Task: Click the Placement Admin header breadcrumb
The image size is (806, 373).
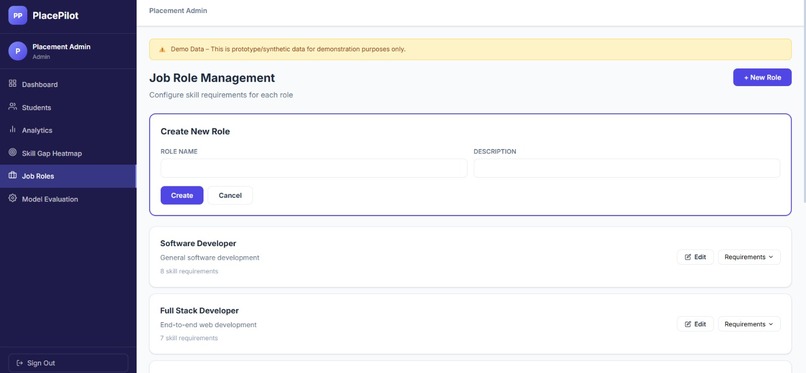Action: tap(178, 10)
